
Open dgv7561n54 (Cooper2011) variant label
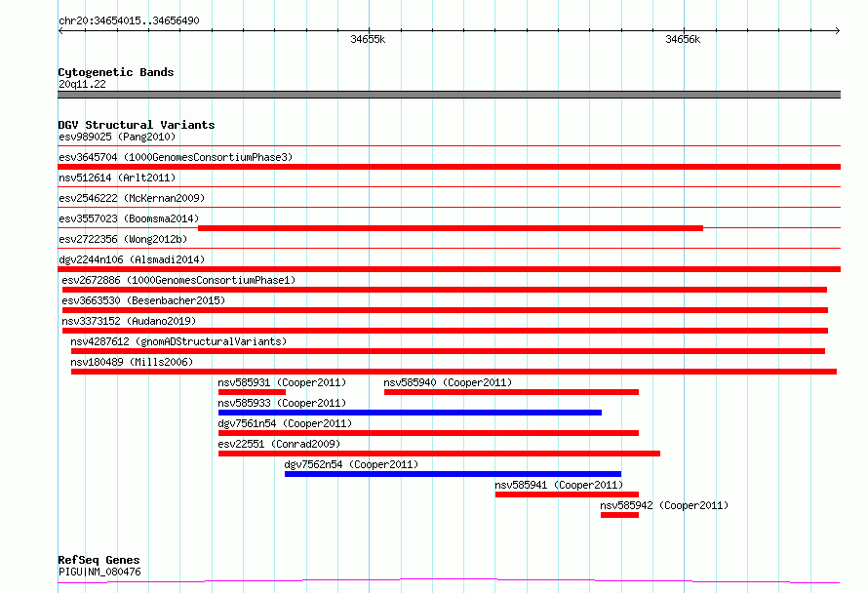pyautogui.click(x=285, y=423)
